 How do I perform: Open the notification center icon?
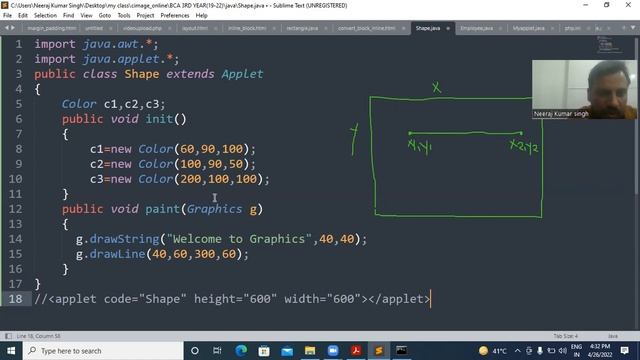click(624, 351)
